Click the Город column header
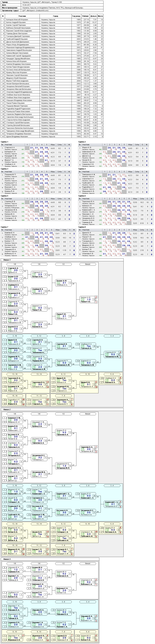This screenshot has width=155, height=644. tap(56, 16)
